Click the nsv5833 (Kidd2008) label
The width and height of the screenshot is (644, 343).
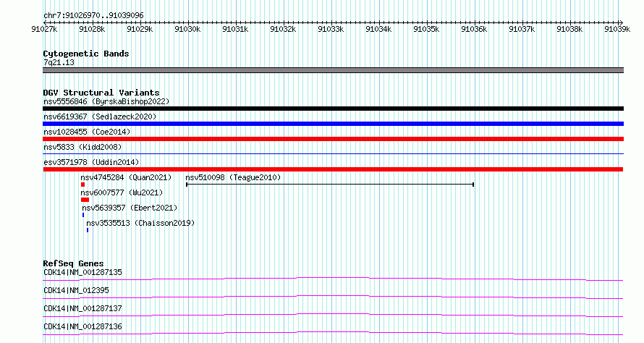pos(82,147)
